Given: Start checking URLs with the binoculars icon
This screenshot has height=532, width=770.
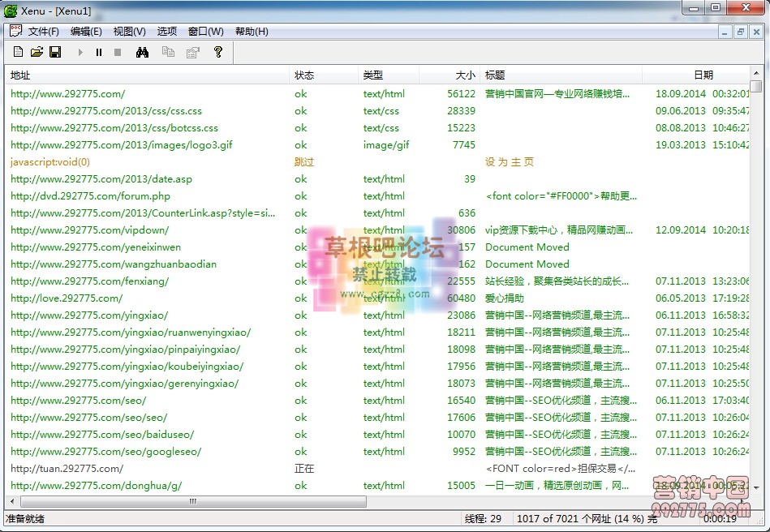Looking at the screenshot, I should [142, 51].
